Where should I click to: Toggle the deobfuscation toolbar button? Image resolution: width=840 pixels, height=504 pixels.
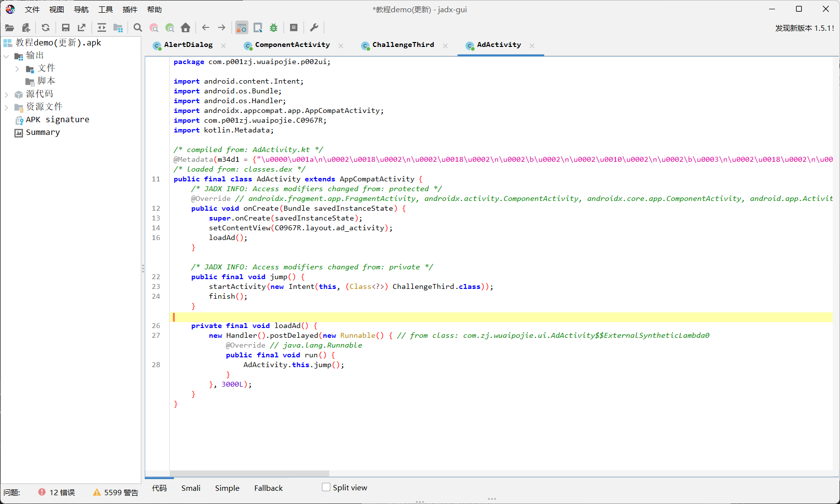point(242,28)
